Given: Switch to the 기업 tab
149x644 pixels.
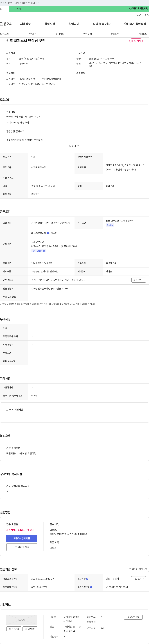Looking at the screenshot, I should click(18, 9).
